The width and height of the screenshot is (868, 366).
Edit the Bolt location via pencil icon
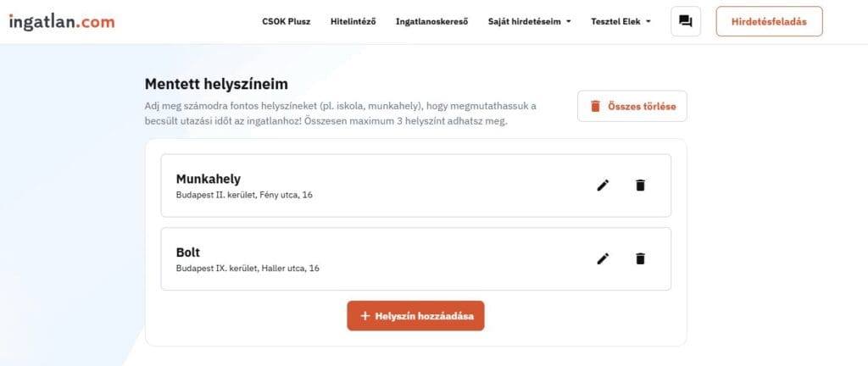[603, 258]
